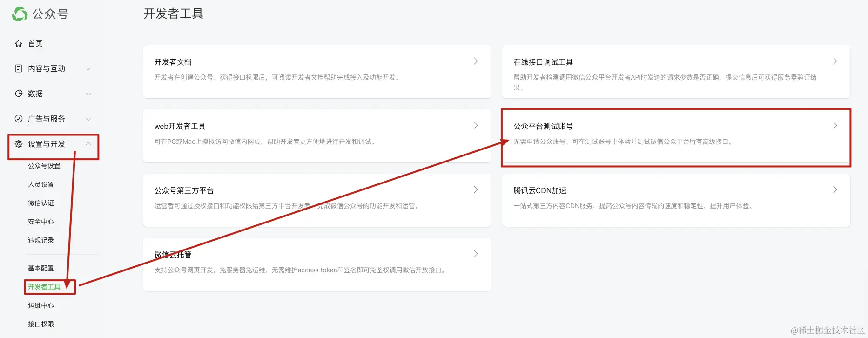Click description starting 支持公众号网页开发

(301, 270)
